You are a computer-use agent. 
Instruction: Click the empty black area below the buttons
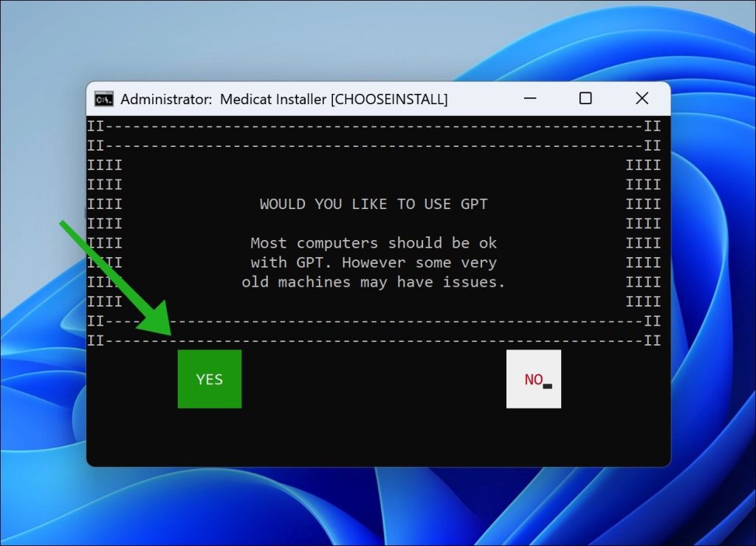(374, 436)
